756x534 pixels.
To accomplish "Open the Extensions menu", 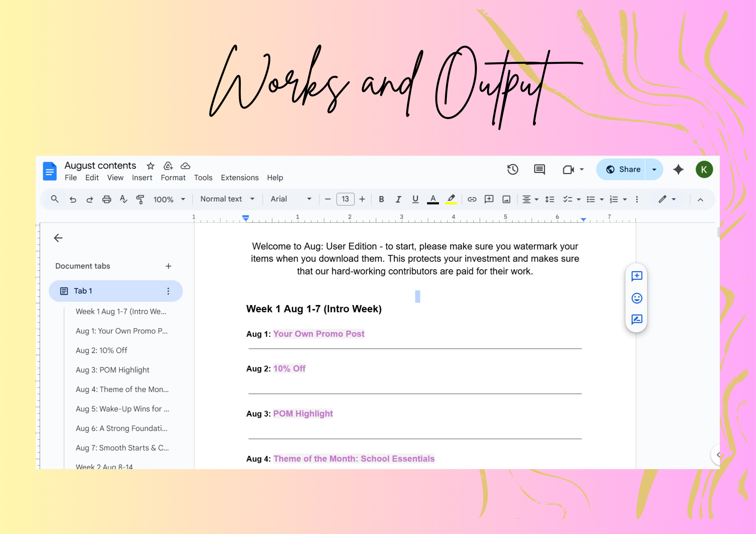I will (239, 177).
